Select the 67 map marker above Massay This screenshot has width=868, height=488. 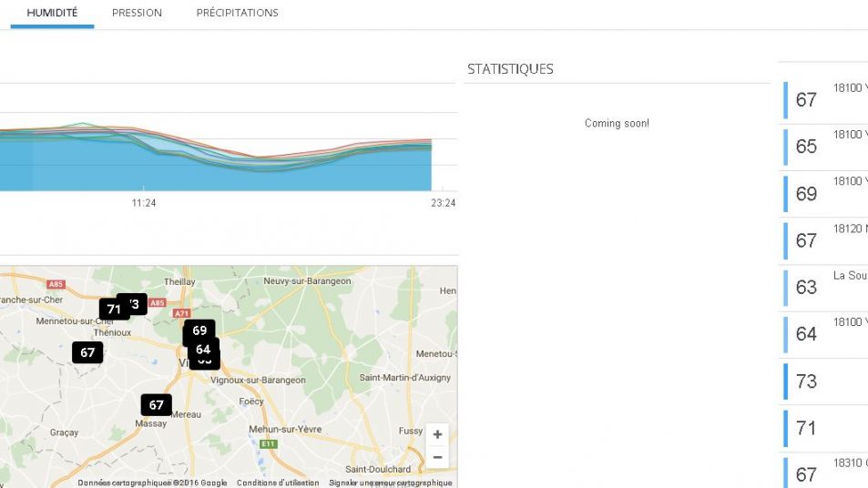click(x=156, y=404)
